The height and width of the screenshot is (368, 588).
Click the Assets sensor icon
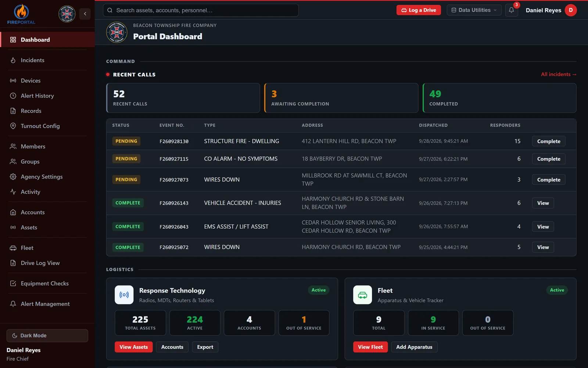(13, 227)
